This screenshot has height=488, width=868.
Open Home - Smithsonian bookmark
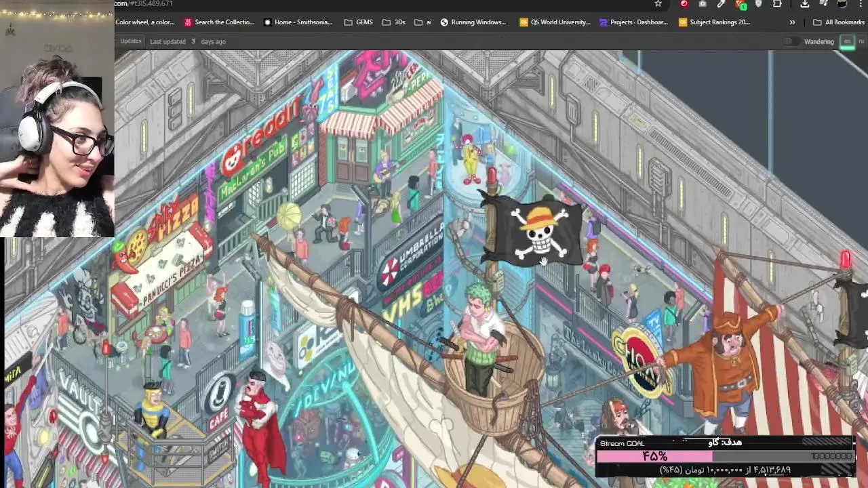click(298, 22)
